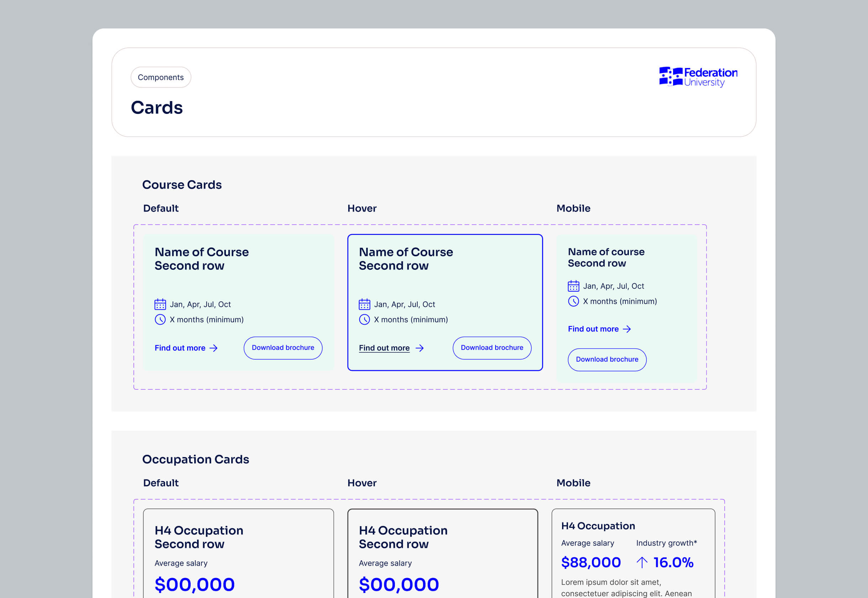The width and height of the screenshot is (868, 598).
Task: Click the Occupation Cards section heading
Action: tap(195, 460)
